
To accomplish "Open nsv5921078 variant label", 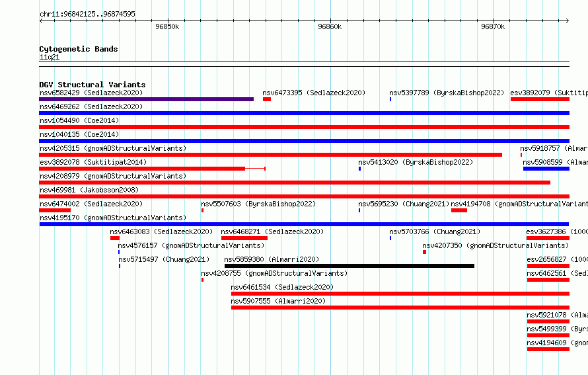I will coord(557,315).
